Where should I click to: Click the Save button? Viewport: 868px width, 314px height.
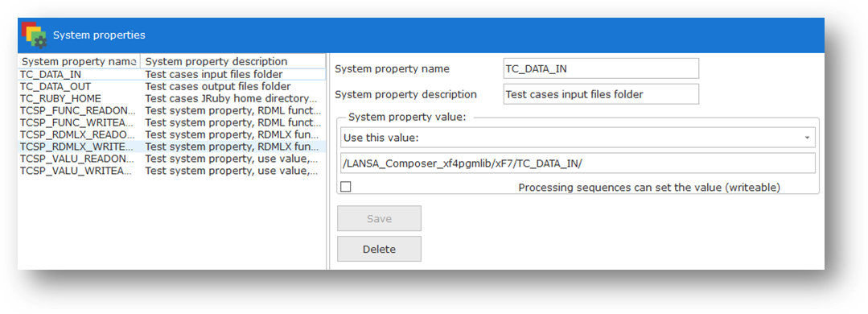click(379, 218)
